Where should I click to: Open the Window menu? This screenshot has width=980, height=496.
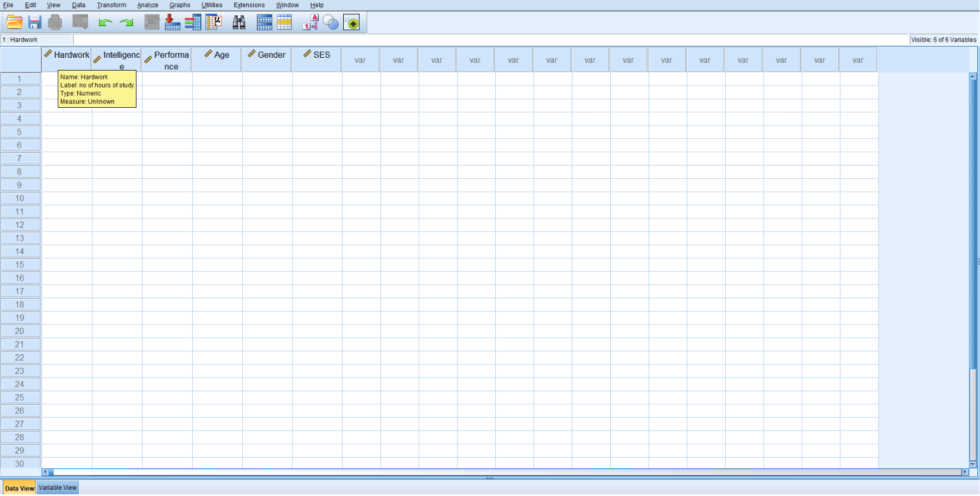pyautogui.click(x=287, y=5)
